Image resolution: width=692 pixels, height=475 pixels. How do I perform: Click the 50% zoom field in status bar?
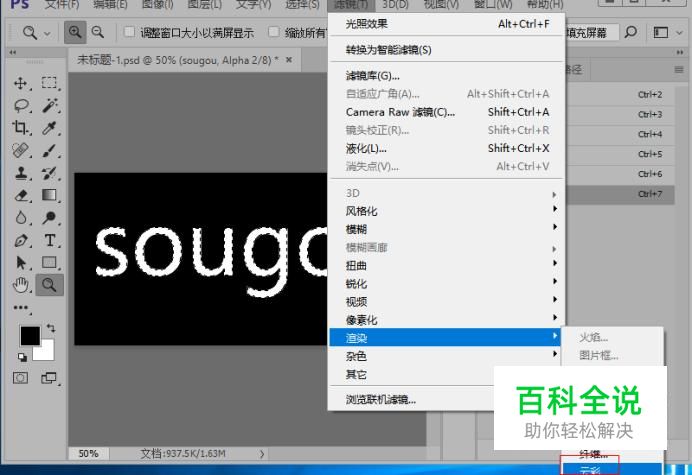click(88, 454)
